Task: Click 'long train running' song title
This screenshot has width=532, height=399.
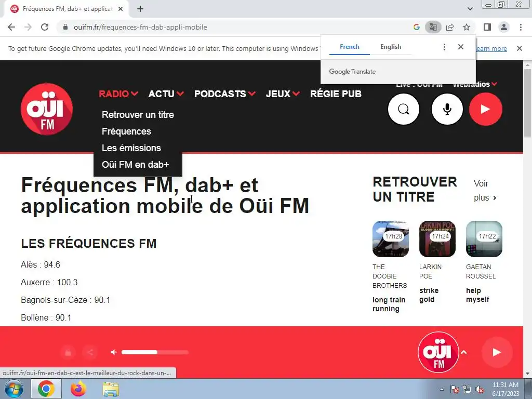Action: pyautogui.click(x=389, y=304)
